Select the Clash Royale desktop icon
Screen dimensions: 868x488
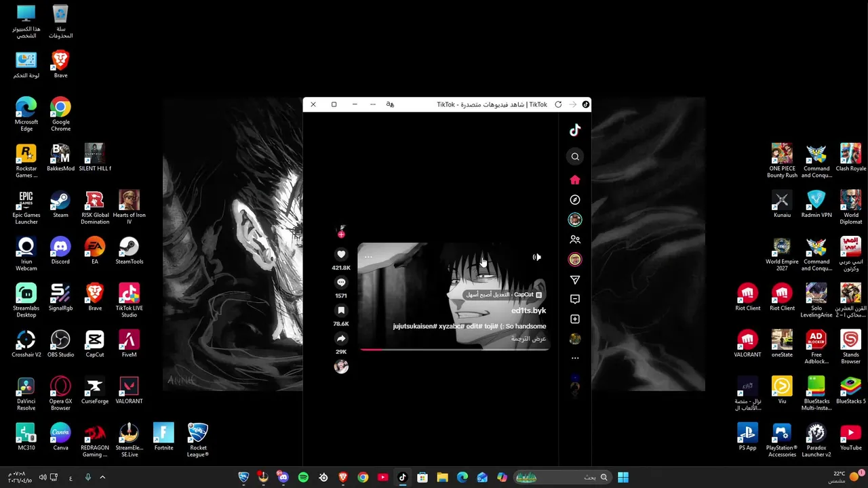851,158
